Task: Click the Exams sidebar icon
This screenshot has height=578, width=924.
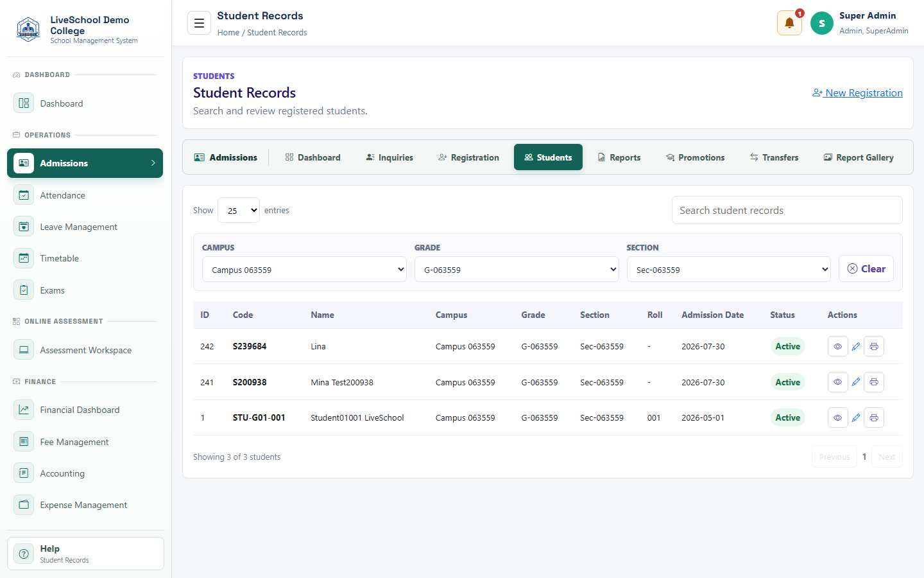Action: (24, 290)
